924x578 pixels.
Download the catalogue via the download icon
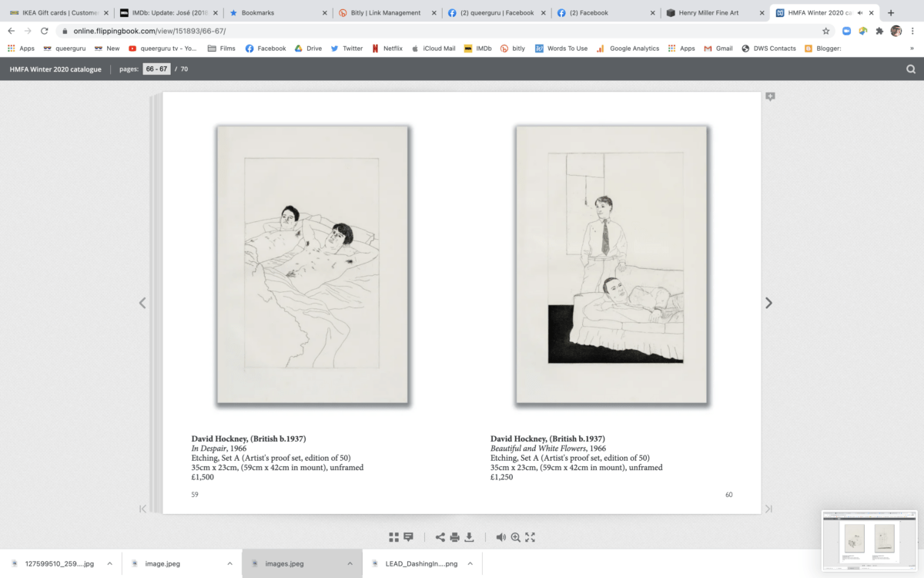click(469, 537)
